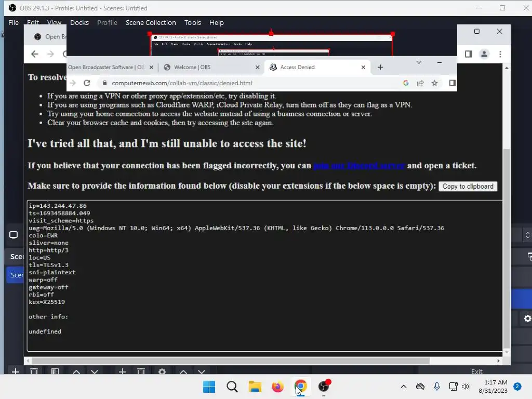Click the Google icon in address bar
The image size is (532, 399).
click(406, 83)
